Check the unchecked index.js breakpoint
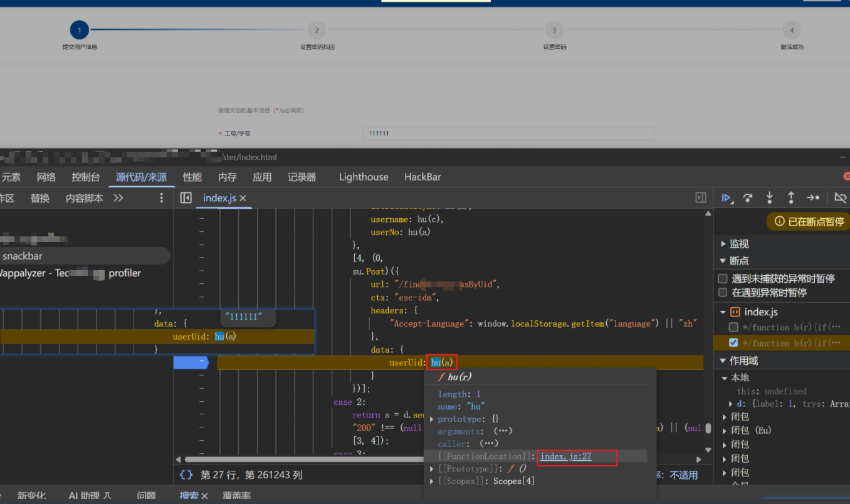The width and height of the screenshot is (850, 504). click(x=733, y=327)
